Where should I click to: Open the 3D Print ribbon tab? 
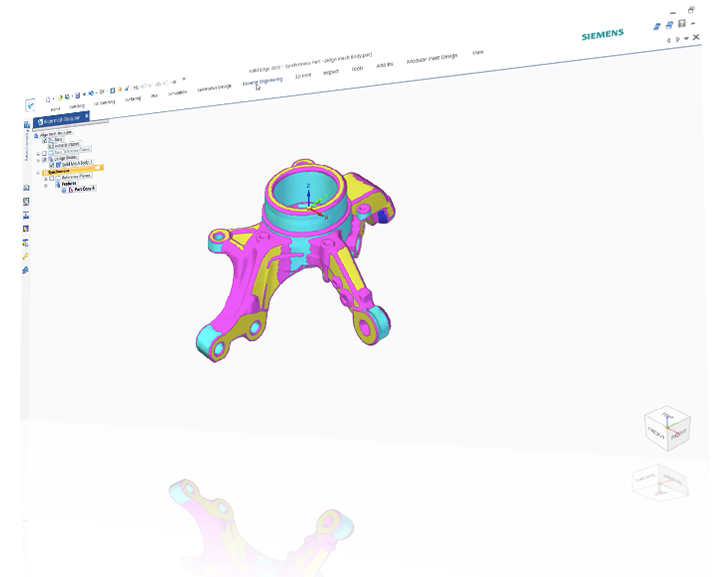point(303,76)
